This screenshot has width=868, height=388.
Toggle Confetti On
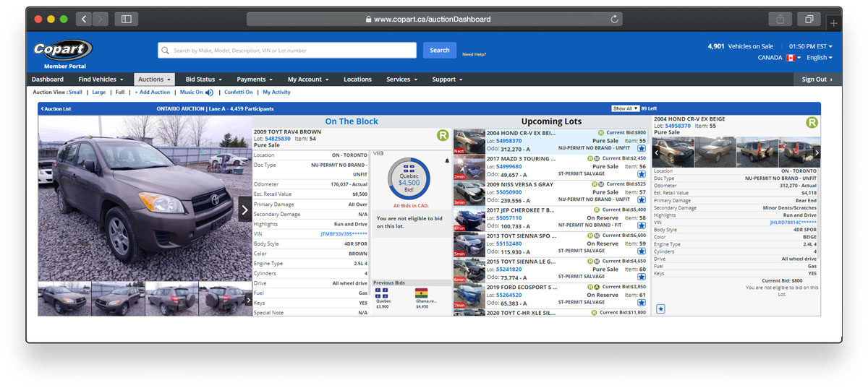tap(239, 92)
